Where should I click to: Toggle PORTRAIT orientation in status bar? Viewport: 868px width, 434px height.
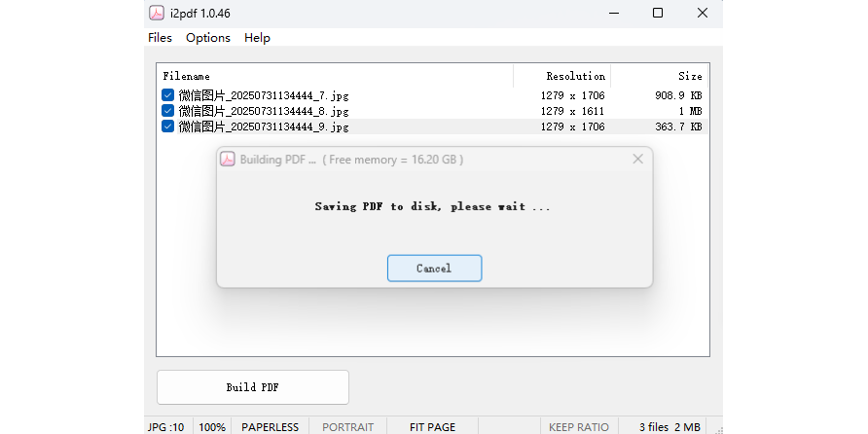[x=347, y=426]
